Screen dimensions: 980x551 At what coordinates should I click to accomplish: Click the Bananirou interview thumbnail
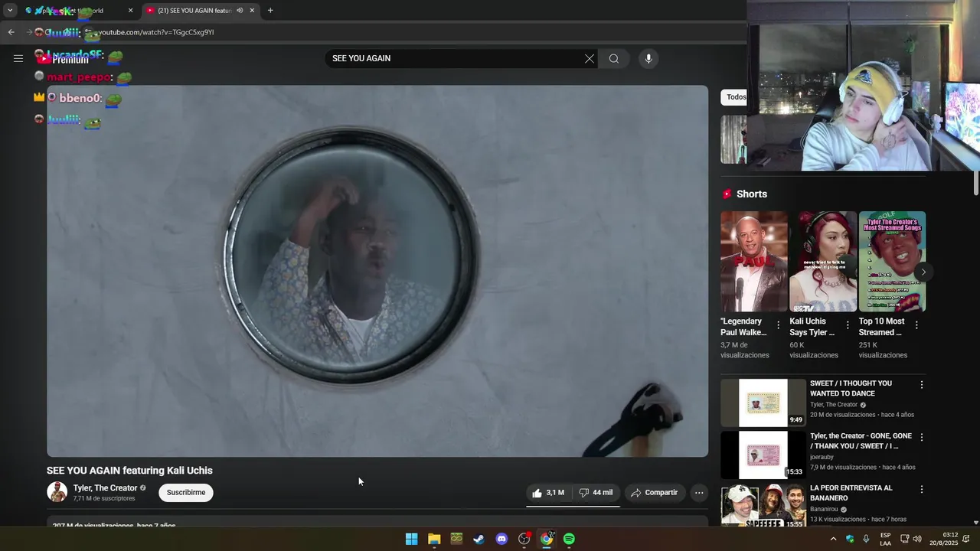click(763, 505)
